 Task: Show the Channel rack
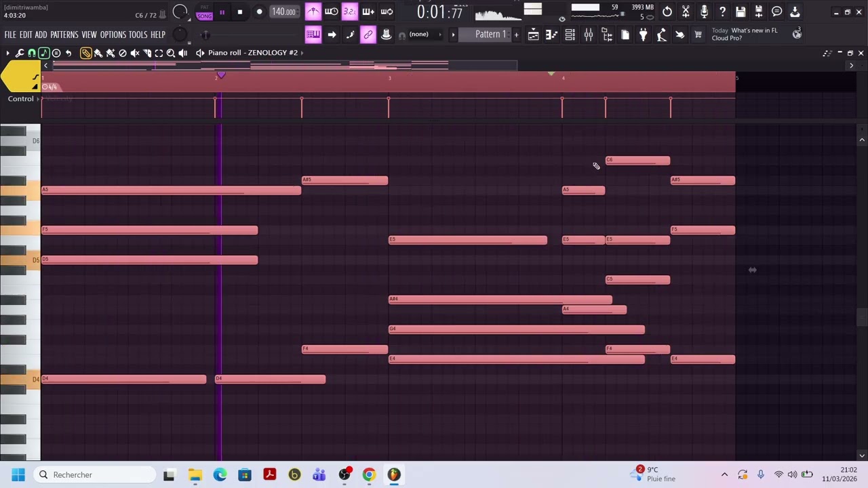[570, 35]
